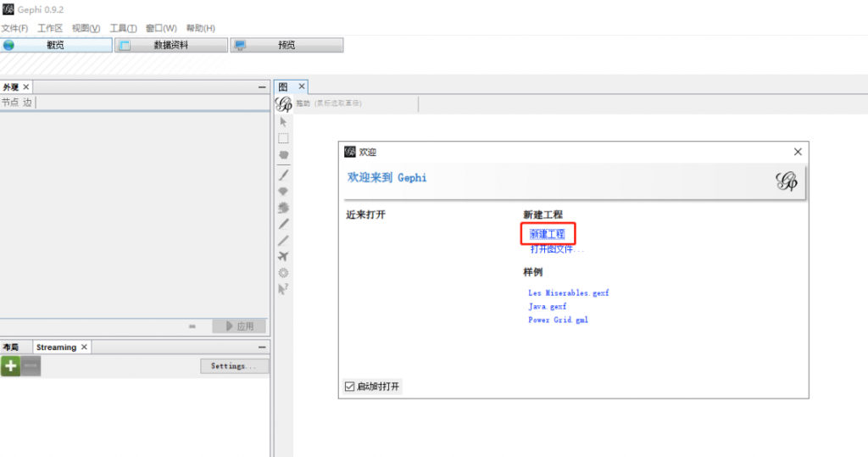Select the direct mouse selection arrow tool

click(283, 122)
